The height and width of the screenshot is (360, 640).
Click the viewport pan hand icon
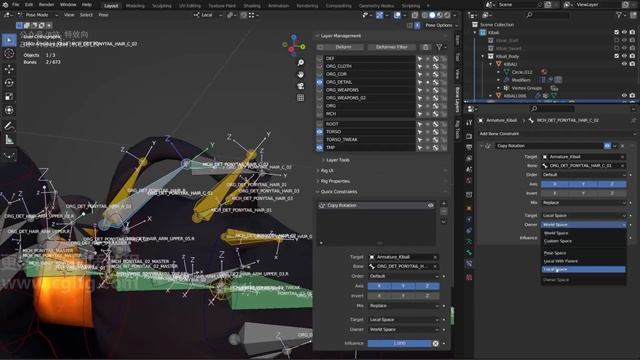click(300, 74)
